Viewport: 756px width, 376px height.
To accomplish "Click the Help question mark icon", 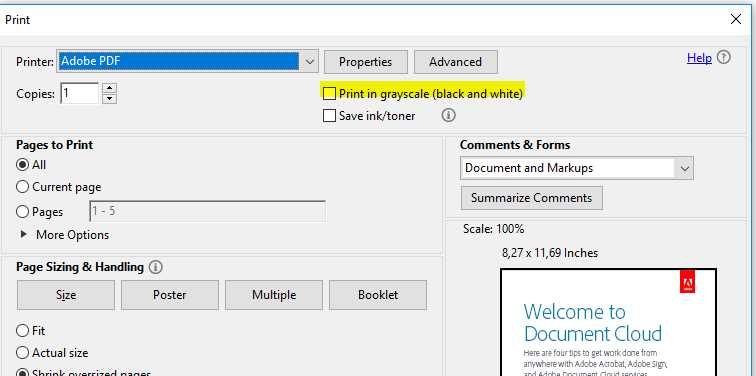I will [723, 58].
